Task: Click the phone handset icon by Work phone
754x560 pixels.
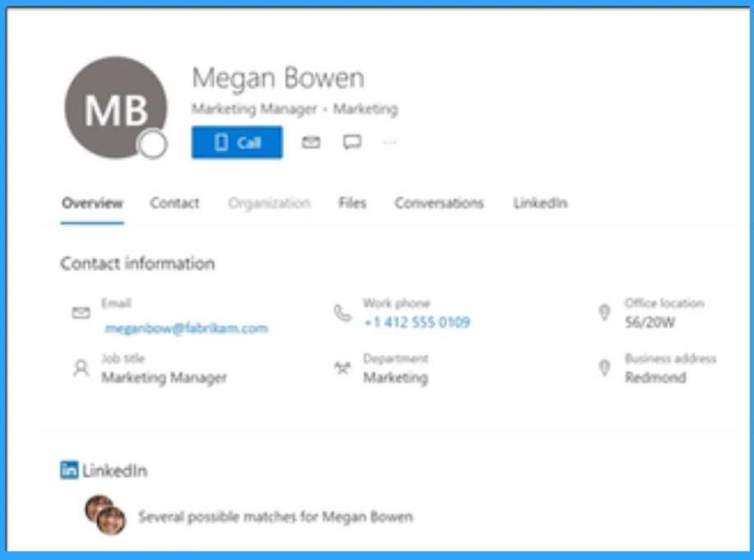Action: pos(342,313)
